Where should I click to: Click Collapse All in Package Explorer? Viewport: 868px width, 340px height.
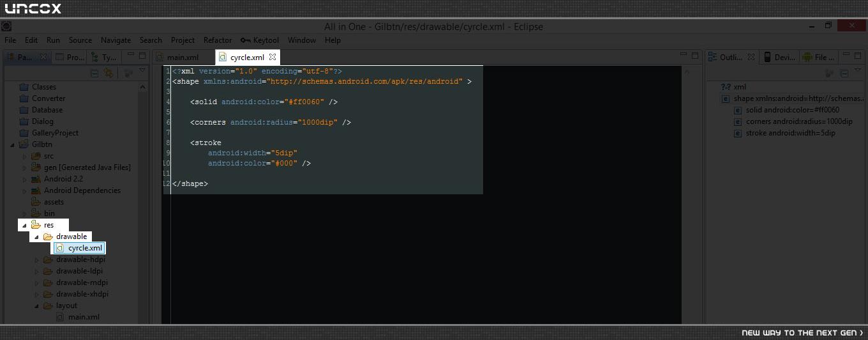click(x=94, y=73)
